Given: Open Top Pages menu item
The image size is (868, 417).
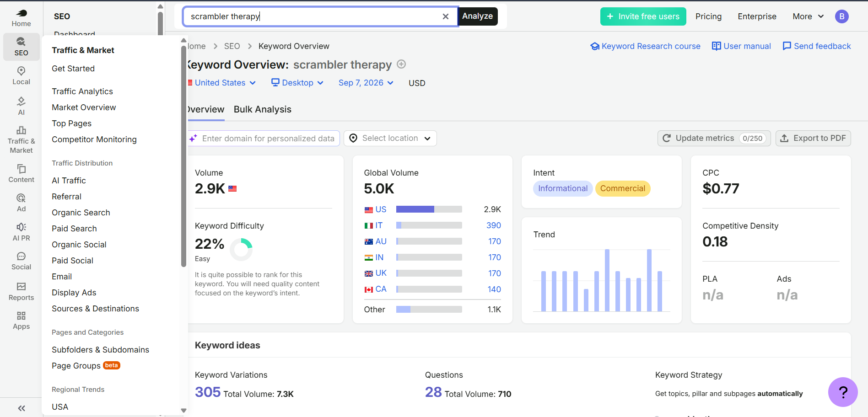Looking at the screenshot, I should pos(71,123).
